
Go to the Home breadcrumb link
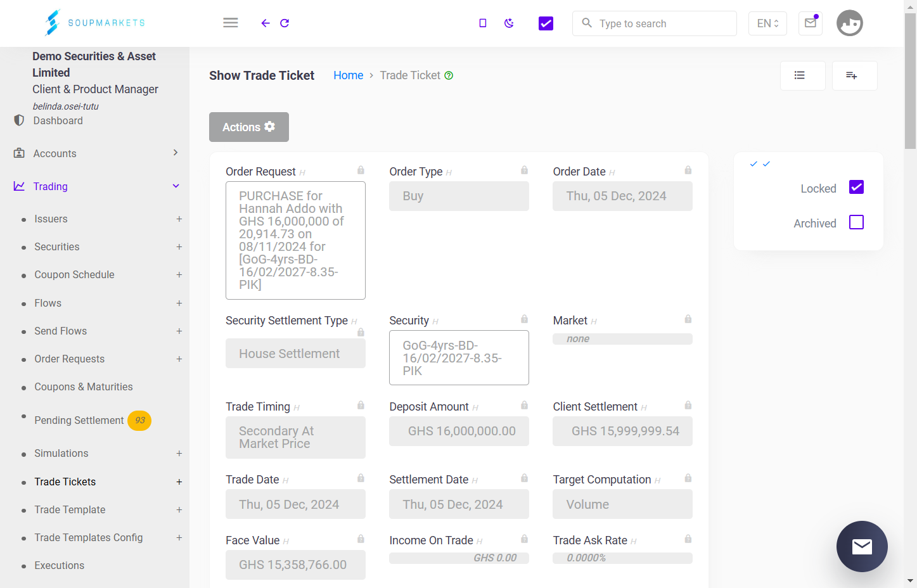(349, 75)
